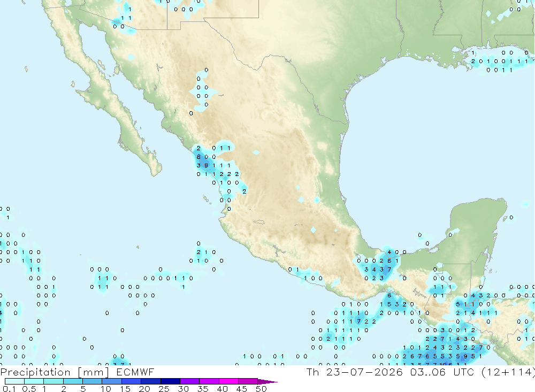Click the '10' legend scale label
The width and height of the screenshot is (535, 392).
[106, 389]
